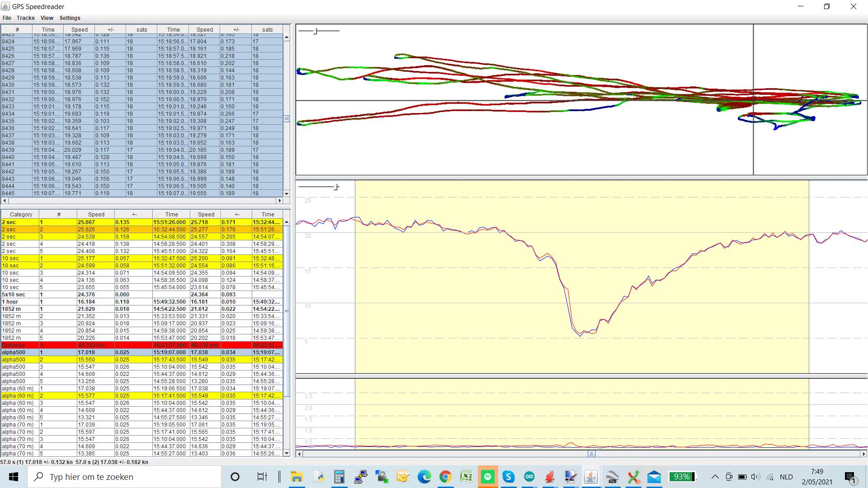Image resolution: width=868 pixels, height=488 pixels.
Task: Open the Arduino IDE taskbar icon
Action: 529,477
